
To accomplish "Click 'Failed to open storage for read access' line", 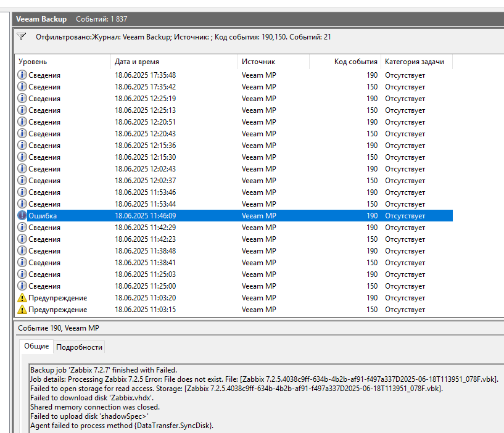I will tap(236, 389).
